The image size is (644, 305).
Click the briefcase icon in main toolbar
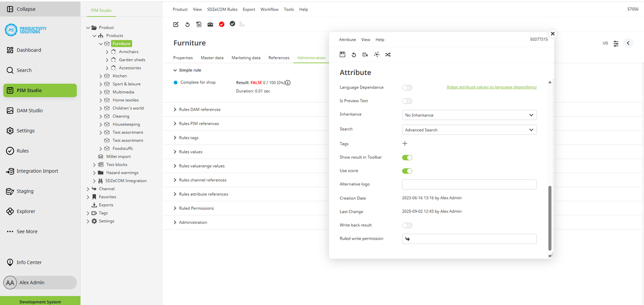point(210,24)
